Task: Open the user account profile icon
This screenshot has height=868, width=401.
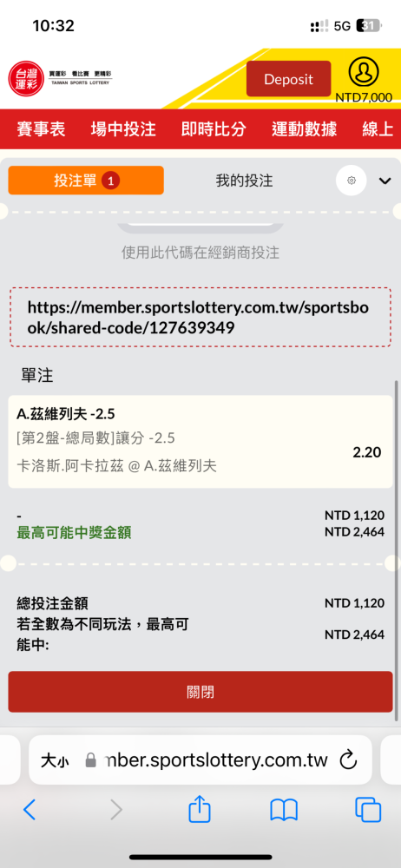Action: pos(364,72)
